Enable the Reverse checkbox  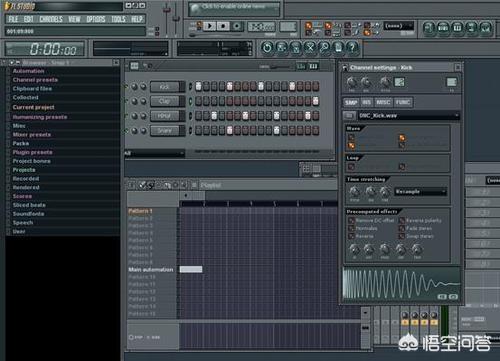[351, 236]
